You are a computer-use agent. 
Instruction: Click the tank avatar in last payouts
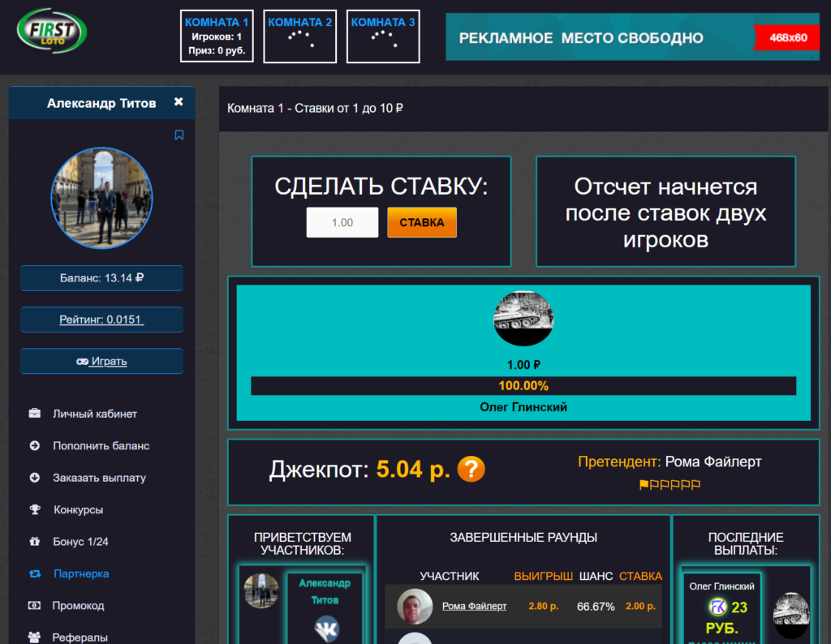pyautogui.click(x=791, y=616)
